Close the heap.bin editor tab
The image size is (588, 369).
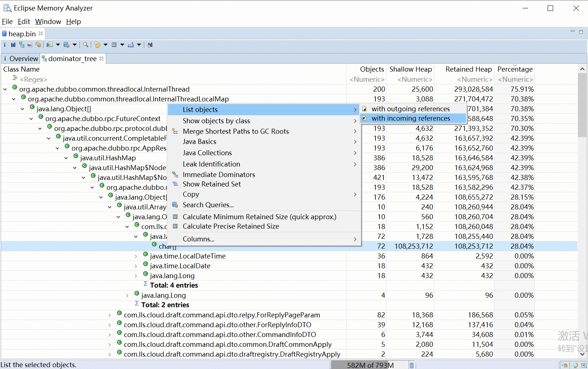pos(41,33)
